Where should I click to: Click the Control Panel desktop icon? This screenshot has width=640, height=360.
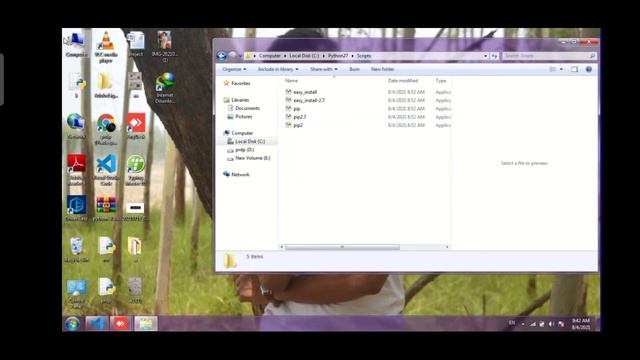(76, 293)
